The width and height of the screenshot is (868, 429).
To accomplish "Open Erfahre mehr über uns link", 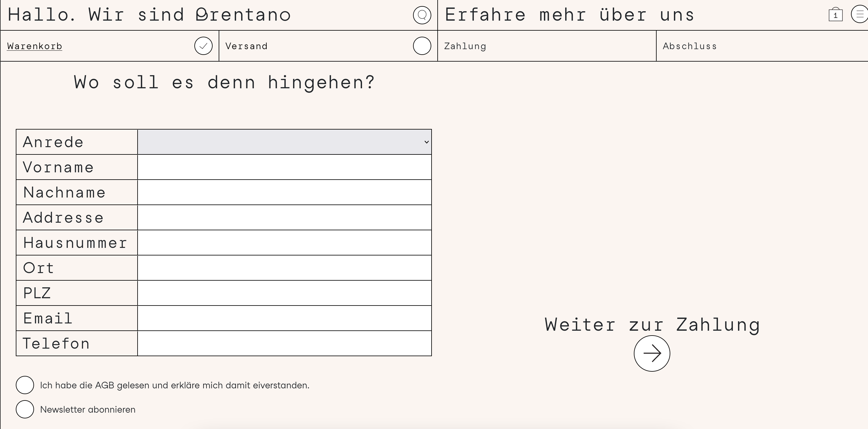I will pos(569,15).
